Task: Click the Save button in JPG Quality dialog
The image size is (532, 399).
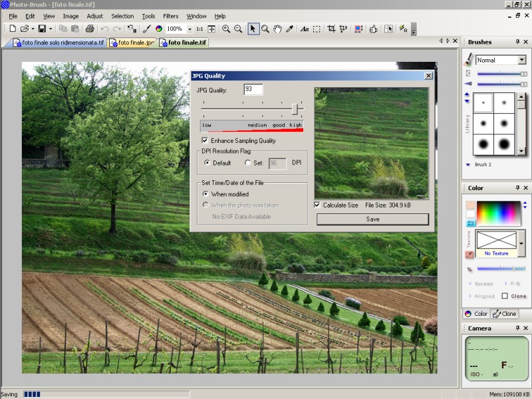Action: (x=372, y=219)
